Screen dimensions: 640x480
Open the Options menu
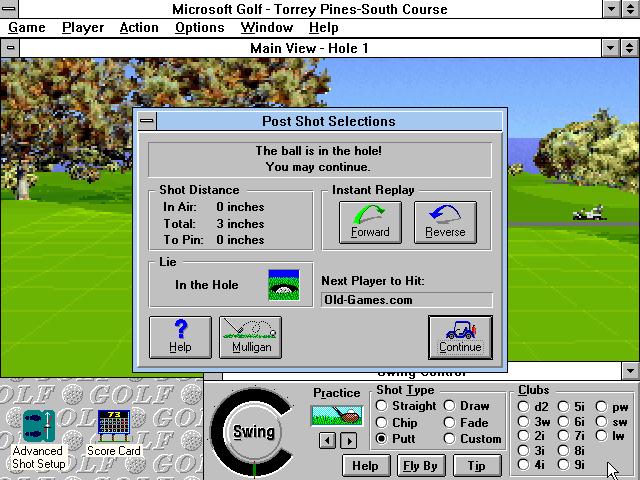pyautogui.click(x=200, y=28)
